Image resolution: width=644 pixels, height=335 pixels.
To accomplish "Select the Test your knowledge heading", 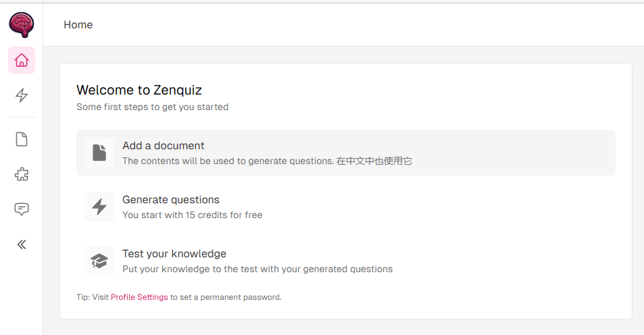I will pyautogui.click(x=174, y=254).
